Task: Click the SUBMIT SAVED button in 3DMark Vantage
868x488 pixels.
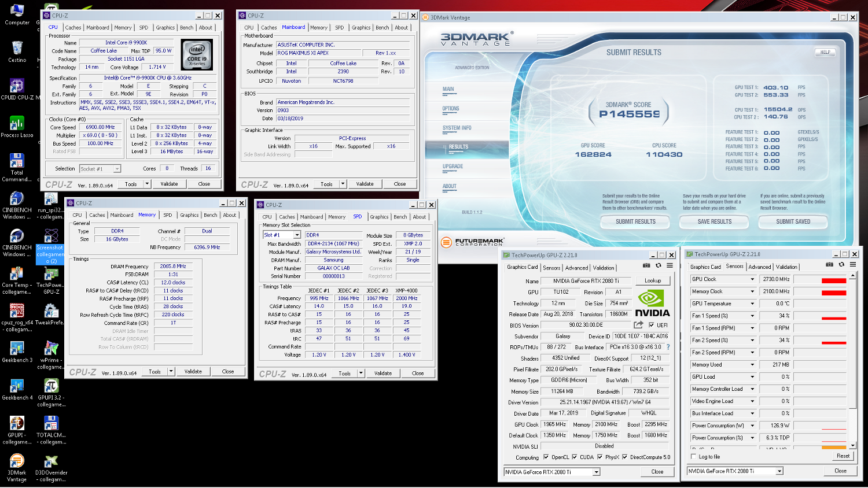Action: point(793,221)
